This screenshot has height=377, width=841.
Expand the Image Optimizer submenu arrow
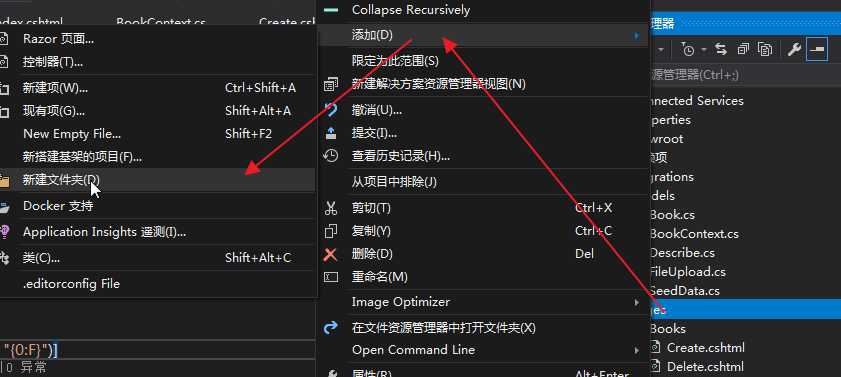click(637, 302)
